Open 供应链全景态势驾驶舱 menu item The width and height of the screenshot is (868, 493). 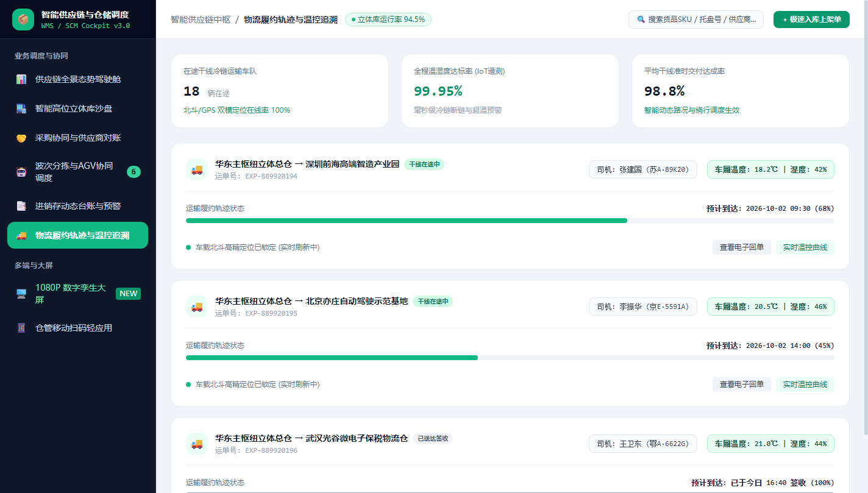click(77, 79)
